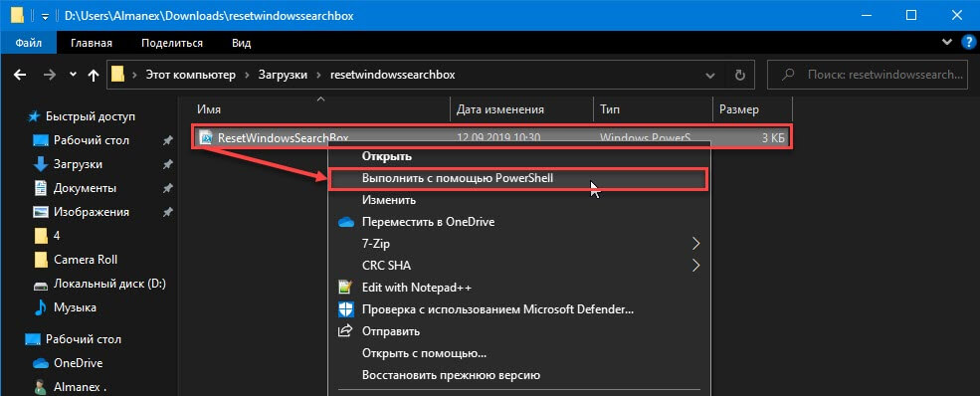The height and width of the screenshot is (396, 980).
Task: Sort by the Имя column header
Action: pos(320,109)
